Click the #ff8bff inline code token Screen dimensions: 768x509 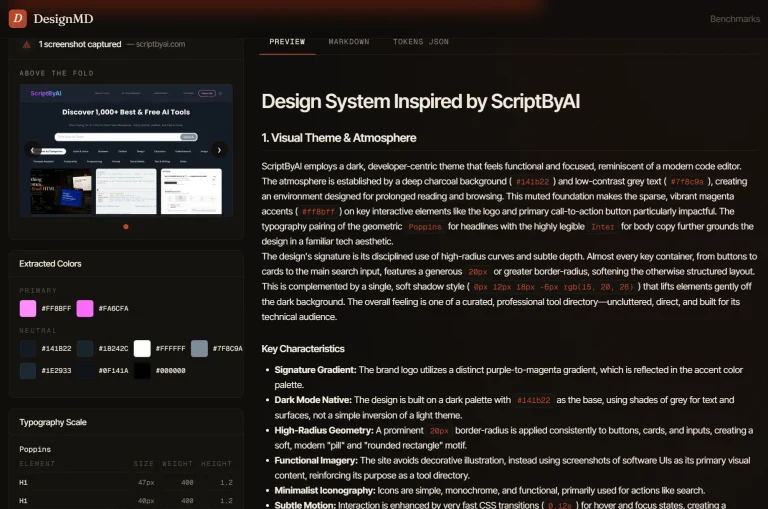[318, 212]
